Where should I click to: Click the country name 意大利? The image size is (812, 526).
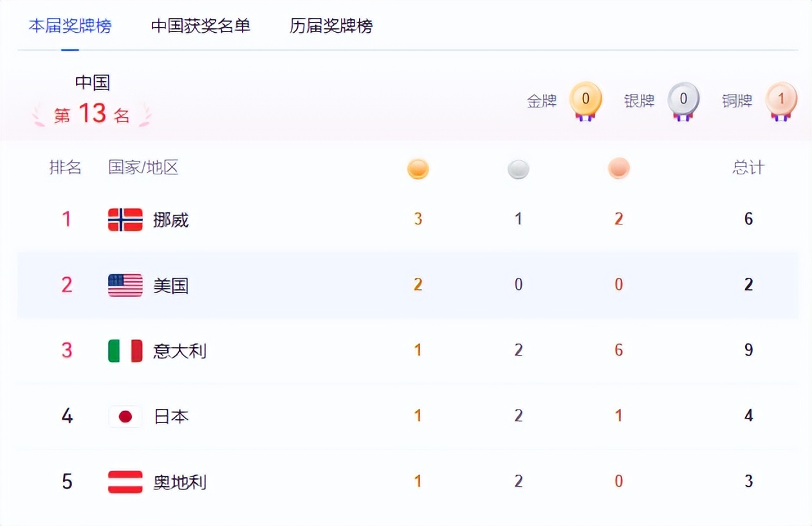pyautogui.click(x=180, y=351)
